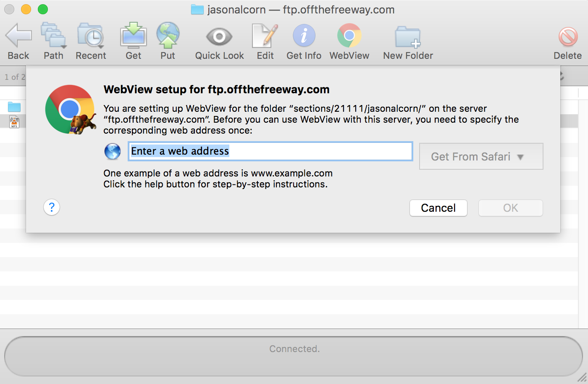The height and width of the screenshot is (384, 588).
Task: Click the Delete toolbar icon
Action: [x=568, y=37]
